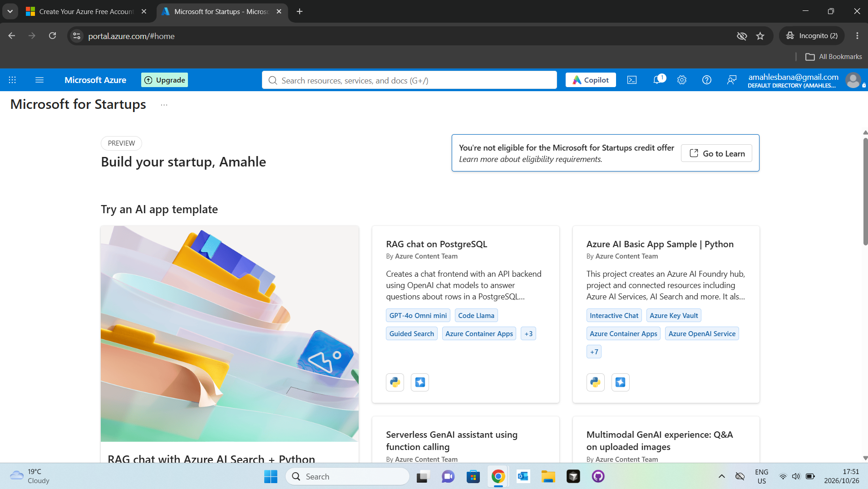
Task: Go to Microsoft Azure home link
Action: coord(95,80)
